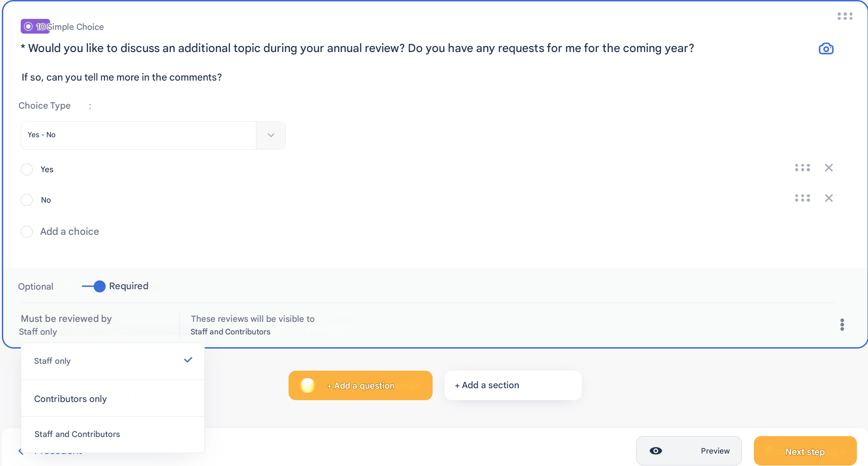This screenshot has width=868, height=466.
Task: Select the Yes radio button
Action: [x=27, y=169]
